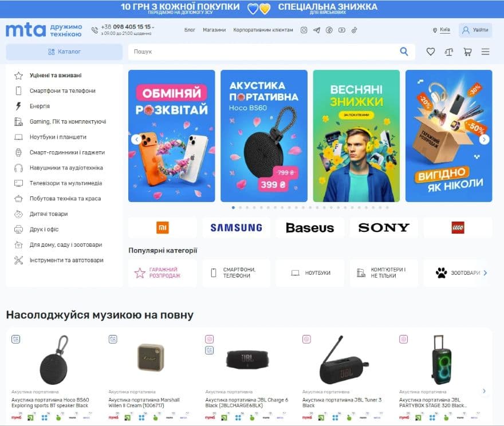The width and height of the screenshot is (504, 426).
Task: Open the Instagram social icon
Action: 304,30
